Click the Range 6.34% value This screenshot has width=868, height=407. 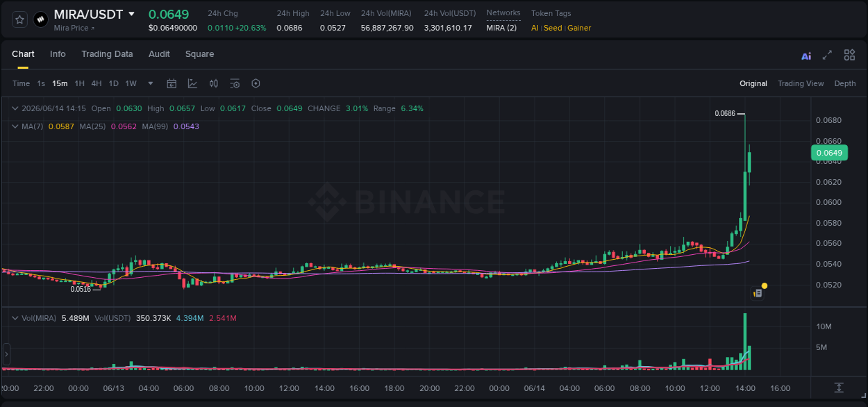point(412,108)
